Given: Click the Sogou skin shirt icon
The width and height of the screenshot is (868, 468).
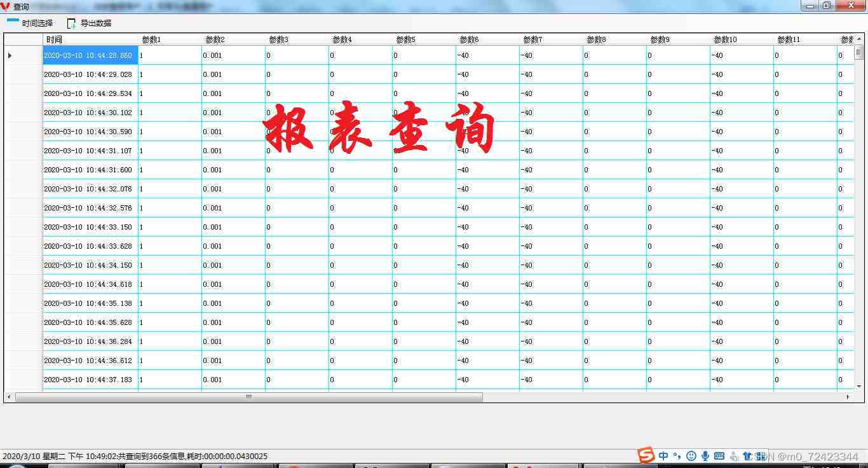Looking at the screenshot, I should (748, 456).
